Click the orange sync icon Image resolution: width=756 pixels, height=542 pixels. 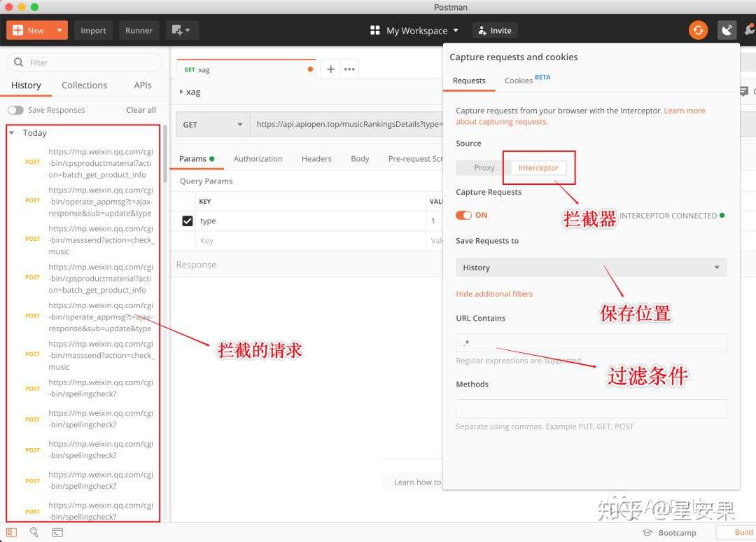point(698,30)
